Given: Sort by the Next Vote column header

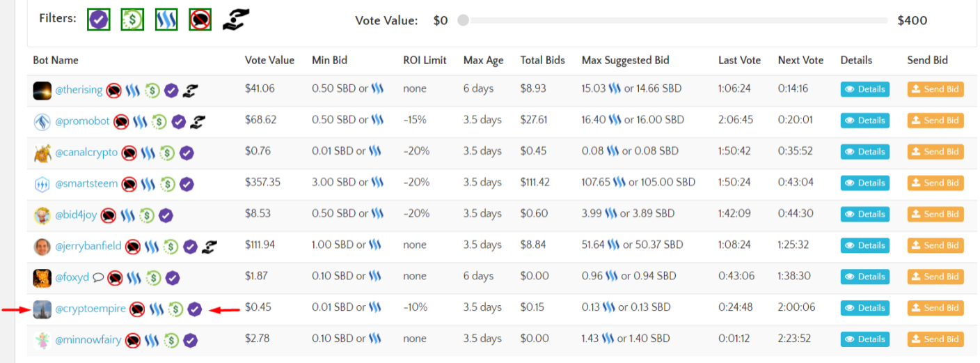Looking at the screenshot, I should [800, 61].
